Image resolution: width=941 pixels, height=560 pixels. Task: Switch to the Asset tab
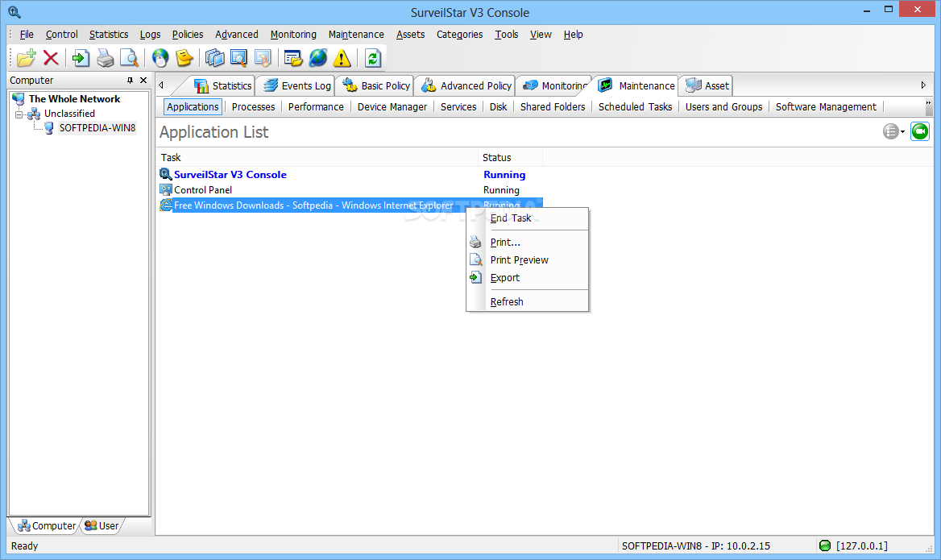click(x=707, y=86)
